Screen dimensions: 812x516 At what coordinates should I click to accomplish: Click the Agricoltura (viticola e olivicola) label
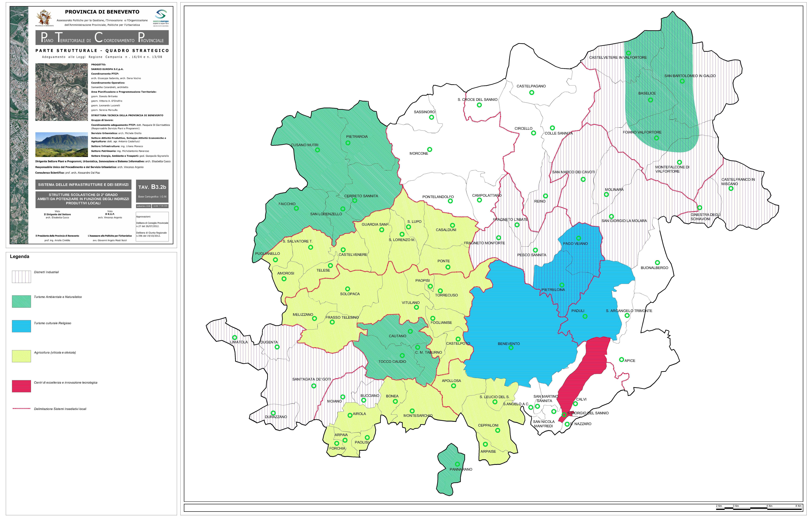tap(55, 352)
